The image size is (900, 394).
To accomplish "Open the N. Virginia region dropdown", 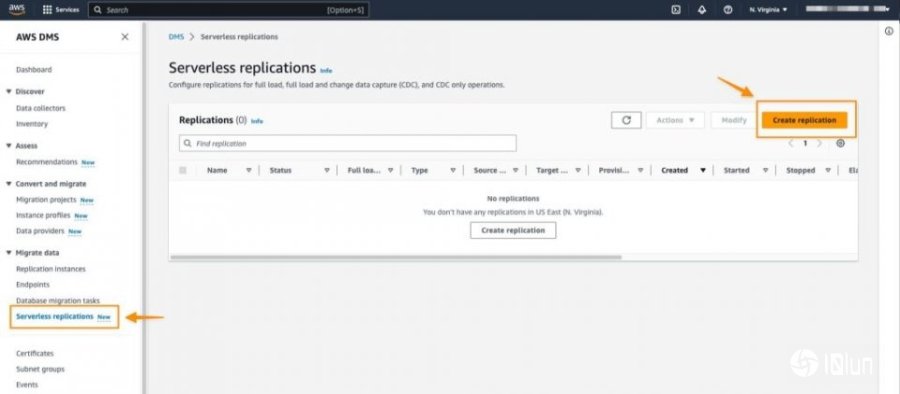I will [768, 10].
